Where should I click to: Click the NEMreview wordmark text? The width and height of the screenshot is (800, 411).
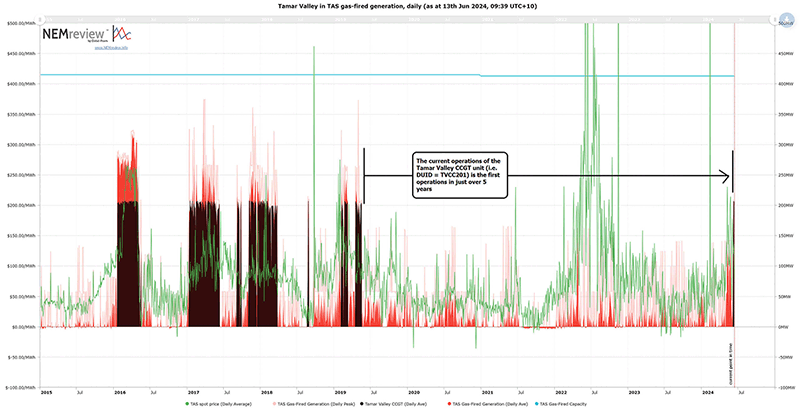pyautogui.click(x=70, y=33)
